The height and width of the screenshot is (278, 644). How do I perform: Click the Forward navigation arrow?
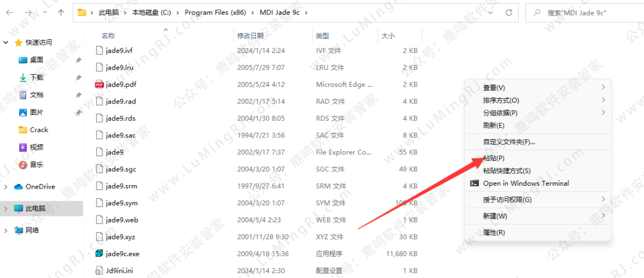(x=29, y=13)
